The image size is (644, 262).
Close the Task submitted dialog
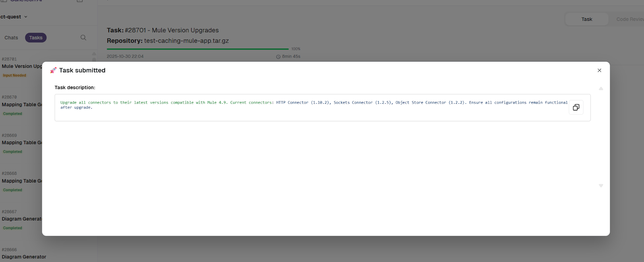tap(599, 71)
